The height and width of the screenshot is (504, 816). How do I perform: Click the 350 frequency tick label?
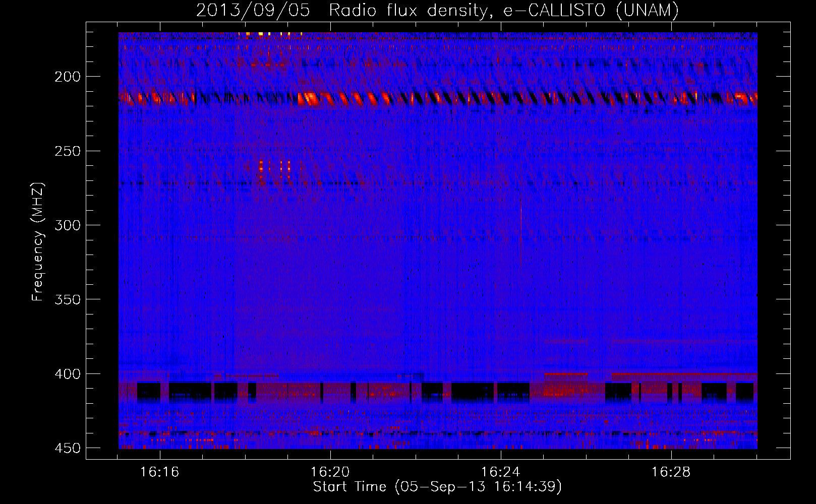pos(68,299)
